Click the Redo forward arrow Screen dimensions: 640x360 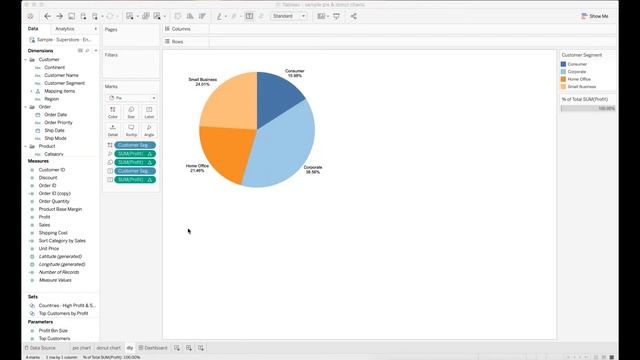(60, 16)
